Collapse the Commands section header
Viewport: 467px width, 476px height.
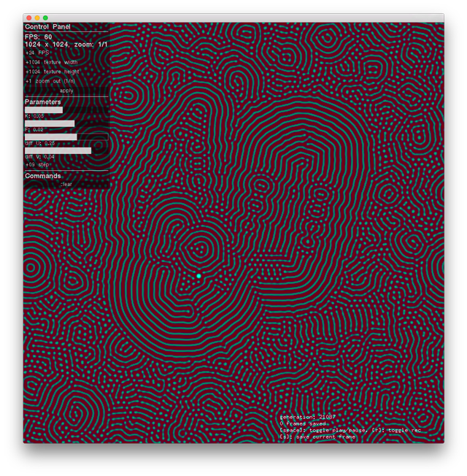(x=43, y=176)
